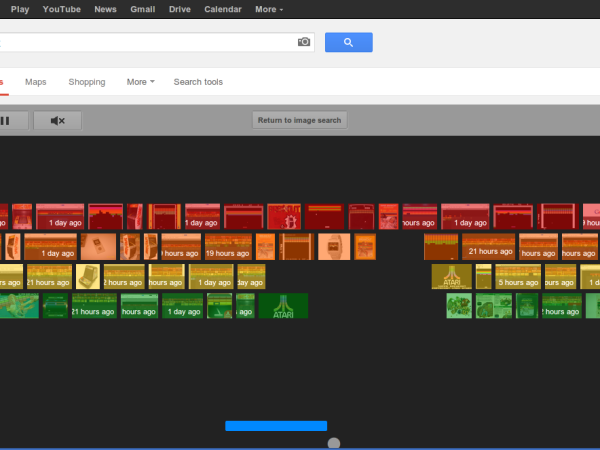Image resolution: width=600 pixels, height=450 pixels.
Task: Open Play in the top bar
Action: [x=20, y=9]
